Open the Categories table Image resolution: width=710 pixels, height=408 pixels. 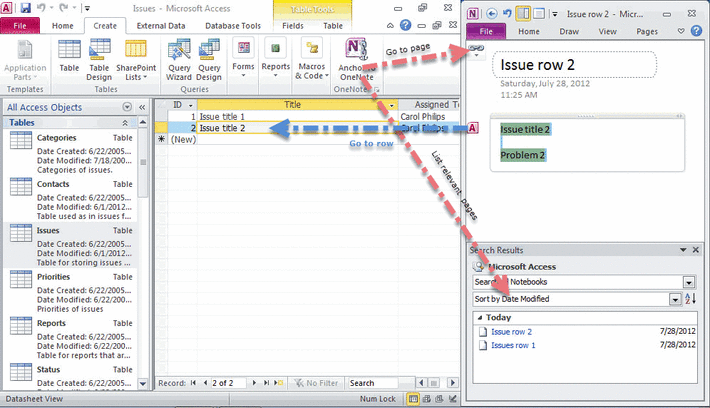click(x=71, y=153)
